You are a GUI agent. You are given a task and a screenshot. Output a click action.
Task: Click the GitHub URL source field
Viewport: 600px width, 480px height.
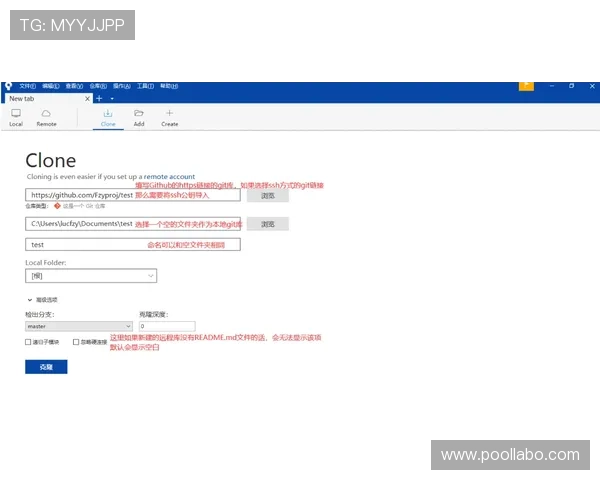(x=133, y=195)
